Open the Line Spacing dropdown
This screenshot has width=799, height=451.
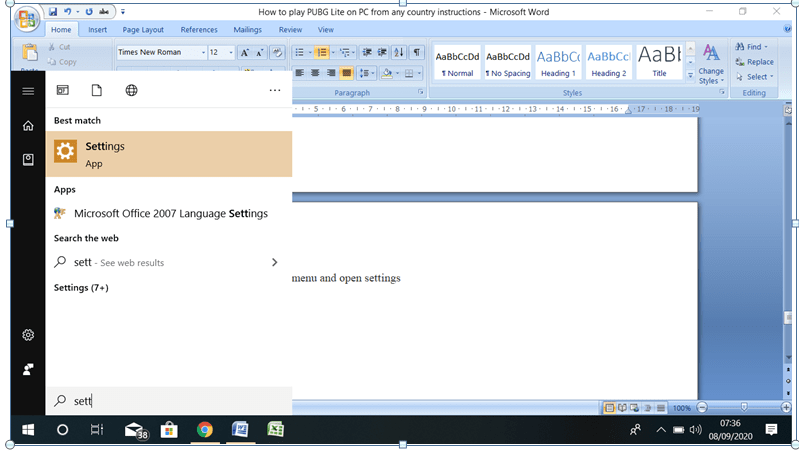[x=367, y=73]
